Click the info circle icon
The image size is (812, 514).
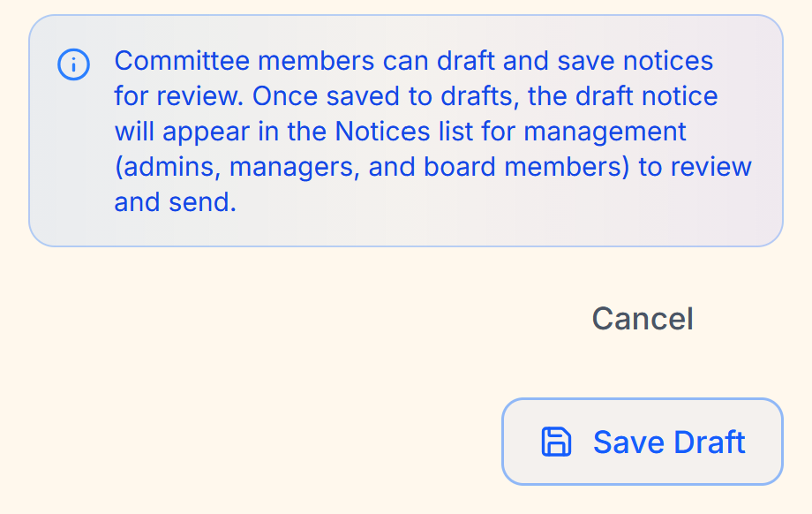pyautogui.click(x=73, y=64)
